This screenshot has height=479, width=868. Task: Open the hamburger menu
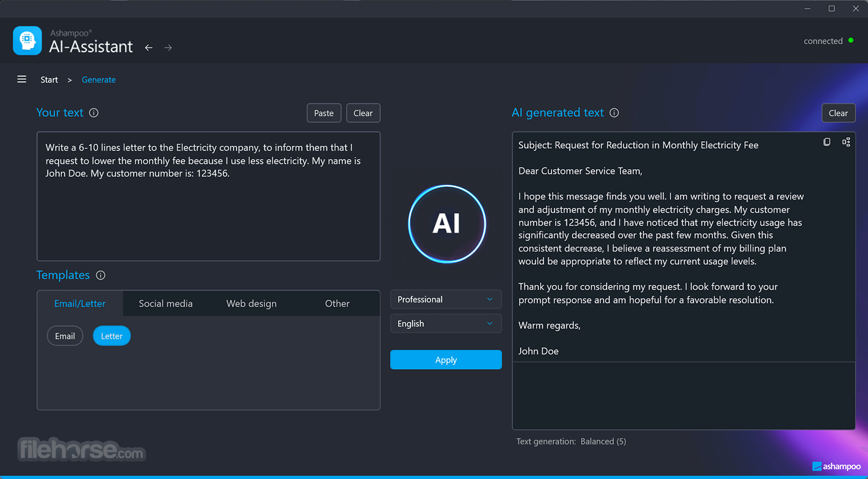coord(22,79)
